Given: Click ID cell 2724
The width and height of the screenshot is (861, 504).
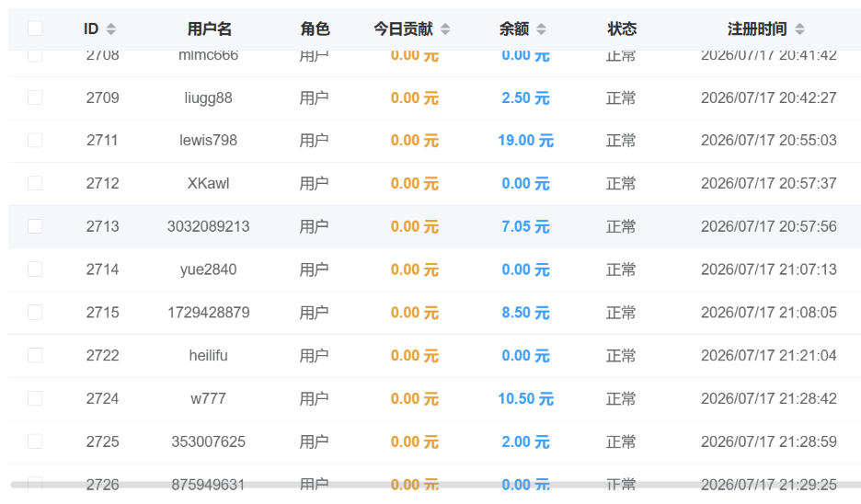Looking at the screenshot, I should coord(103,398).
